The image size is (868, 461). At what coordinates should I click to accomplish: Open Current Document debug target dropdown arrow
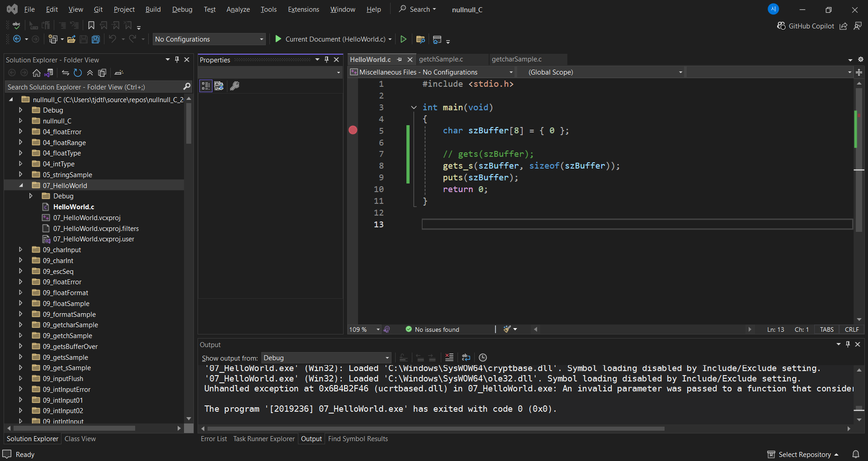click(x=390, y=39)
